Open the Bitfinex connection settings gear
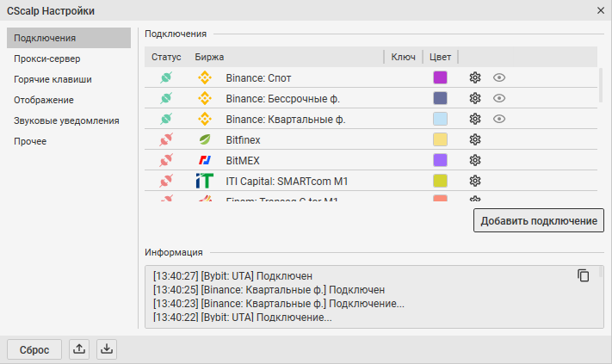Screen dimensions: 612x364 [475, 139]
